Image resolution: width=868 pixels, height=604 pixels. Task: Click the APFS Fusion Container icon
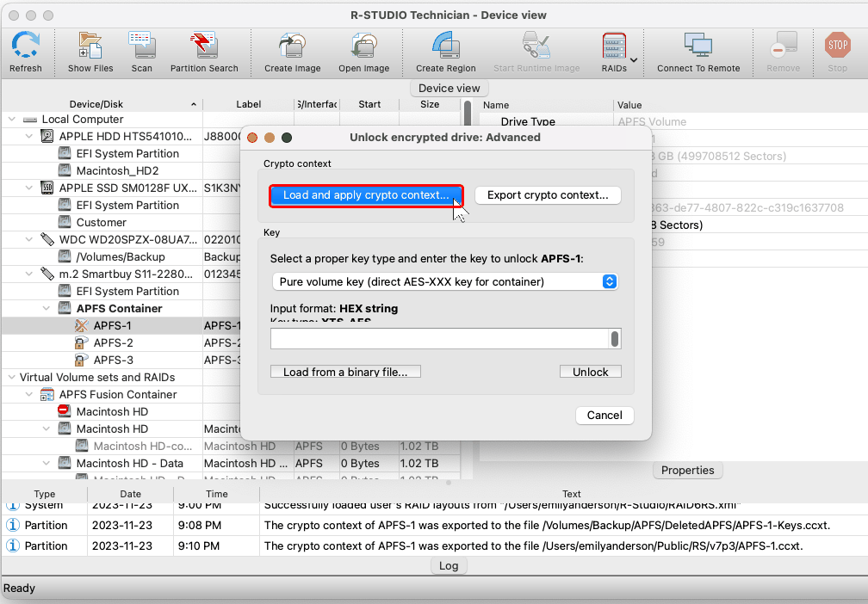47,394
